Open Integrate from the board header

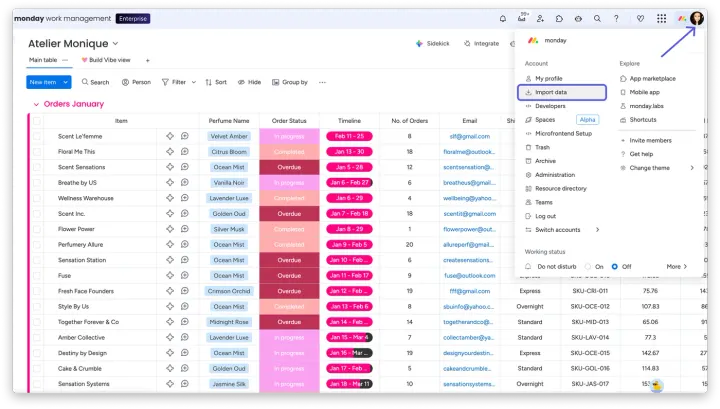click(481, 44)
